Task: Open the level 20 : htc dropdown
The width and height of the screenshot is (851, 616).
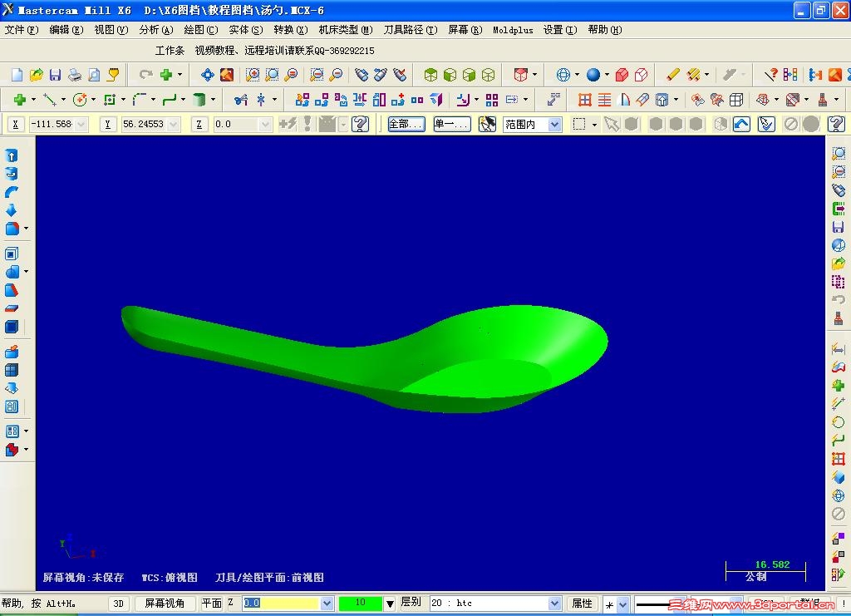Action: tap(554, 604)
